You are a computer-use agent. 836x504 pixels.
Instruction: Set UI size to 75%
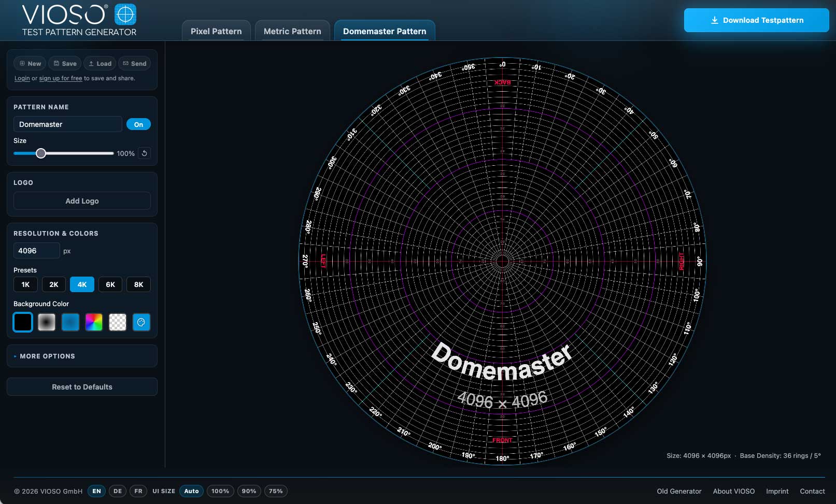coord(276,491)
